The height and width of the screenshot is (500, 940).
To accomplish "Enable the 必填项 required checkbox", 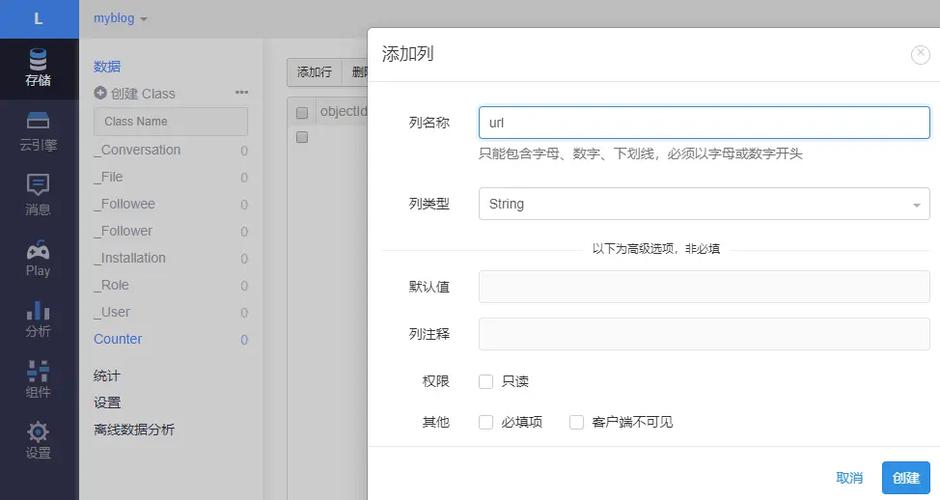I will coord(486,422).
